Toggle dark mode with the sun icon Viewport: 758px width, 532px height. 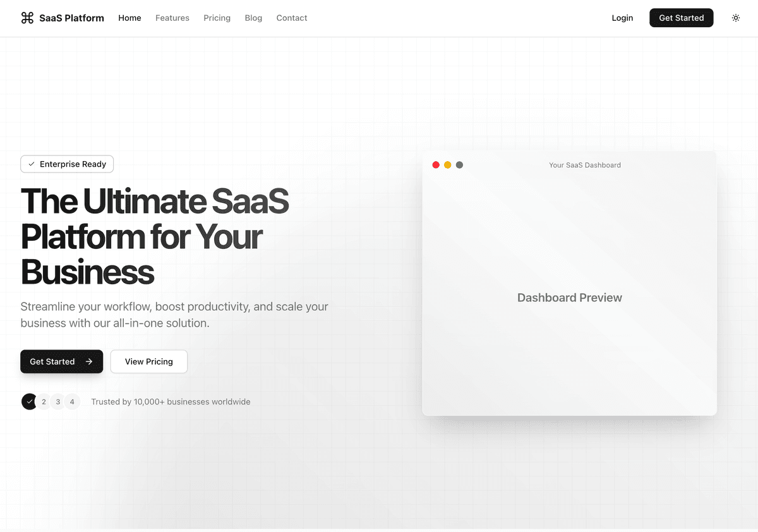735,18
